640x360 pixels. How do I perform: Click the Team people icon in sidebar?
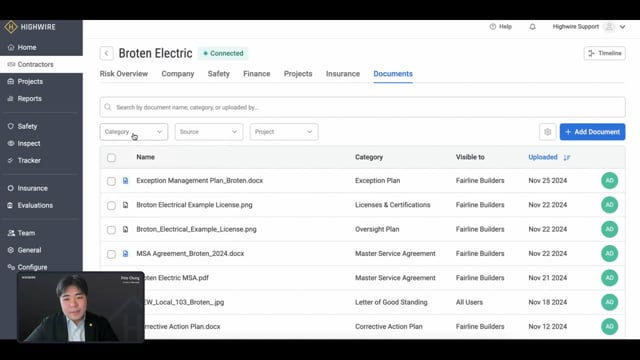(11, 233)
